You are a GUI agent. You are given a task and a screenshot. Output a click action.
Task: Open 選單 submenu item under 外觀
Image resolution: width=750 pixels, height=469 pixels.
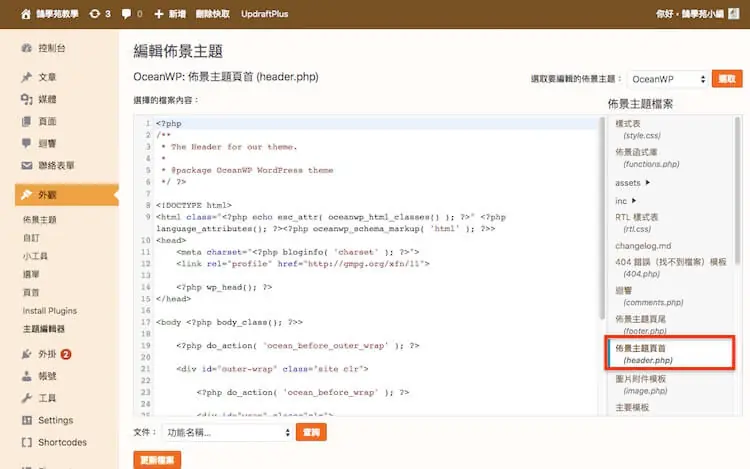click(31, 274)
